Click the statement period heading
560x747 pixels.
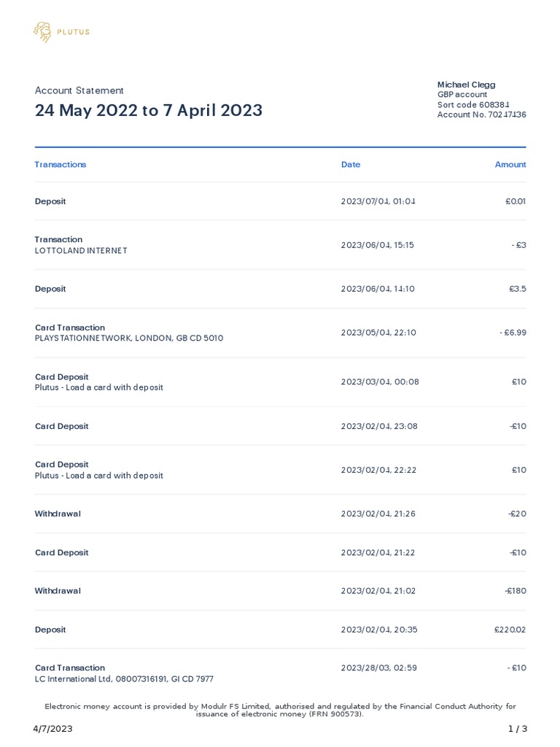tap(149, 111)
